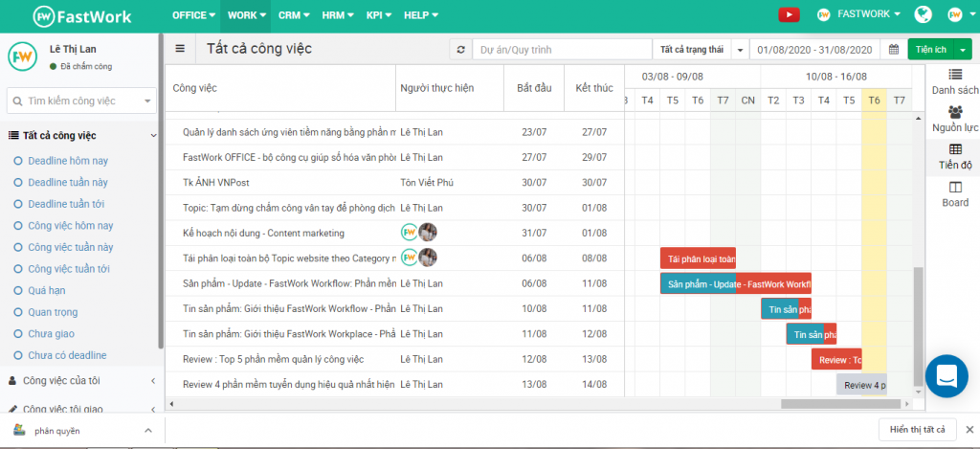
Task: Click the Hiển thị tất cả button
Action: click(x=916, y=430)
